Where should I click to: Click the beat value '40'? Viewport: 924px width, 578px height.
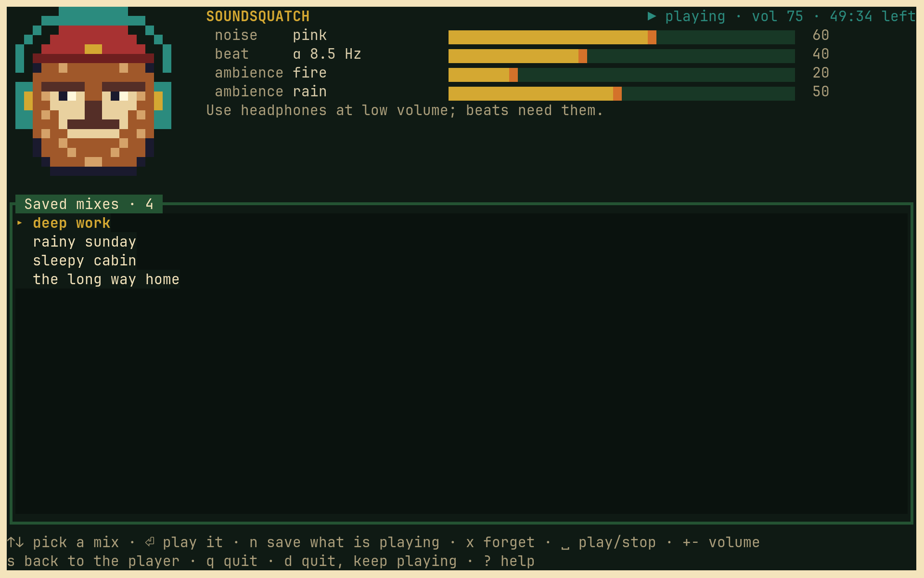point(821,54)
